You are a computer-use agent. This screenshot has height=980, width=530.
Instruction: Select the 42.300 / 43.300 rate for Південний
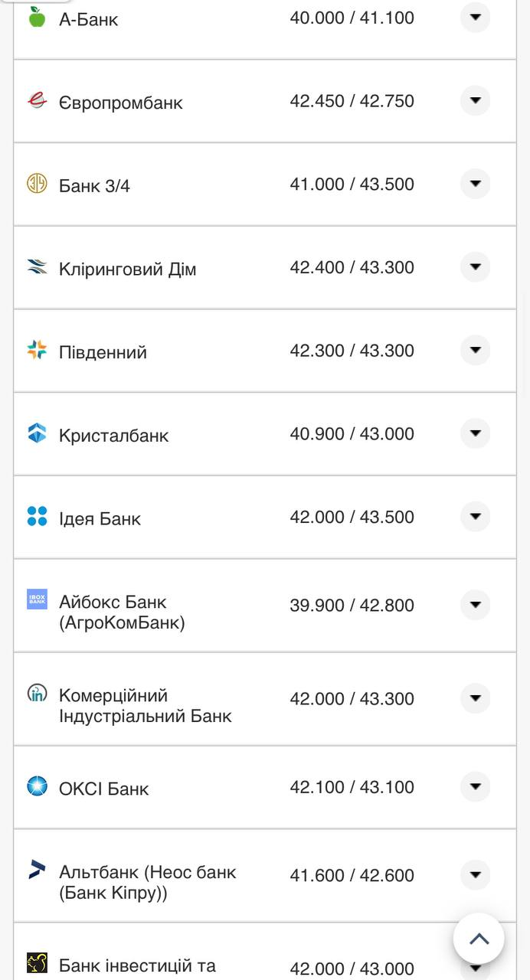coord(352,350)
